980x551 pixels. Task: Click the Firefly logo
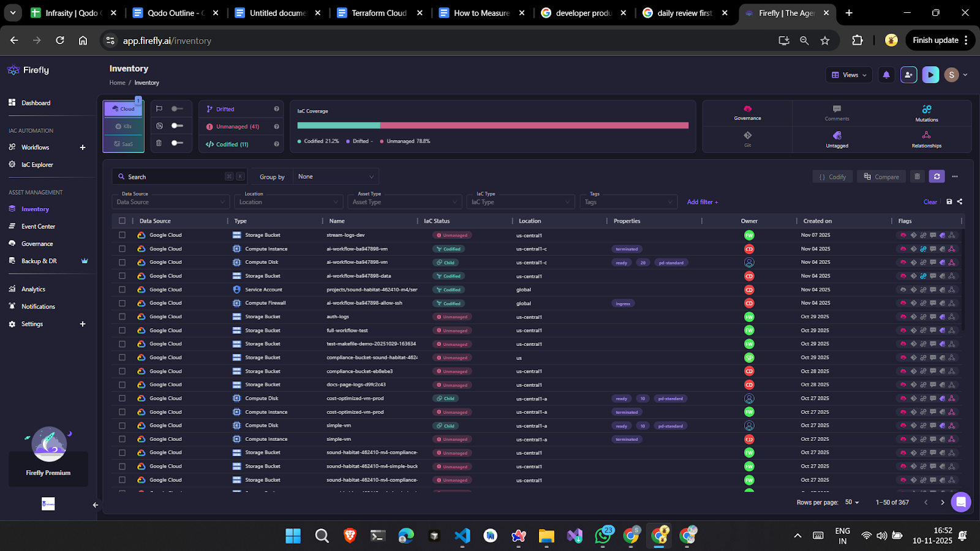pos(28,70)
